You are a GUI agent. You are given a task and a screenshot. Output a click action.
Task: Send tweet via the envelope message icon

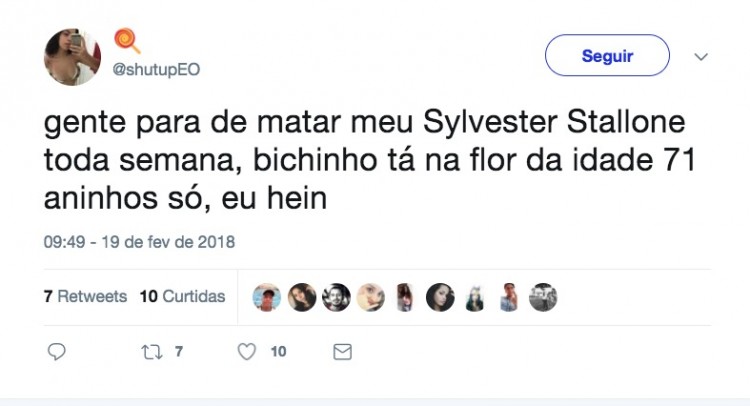(342, 352)
